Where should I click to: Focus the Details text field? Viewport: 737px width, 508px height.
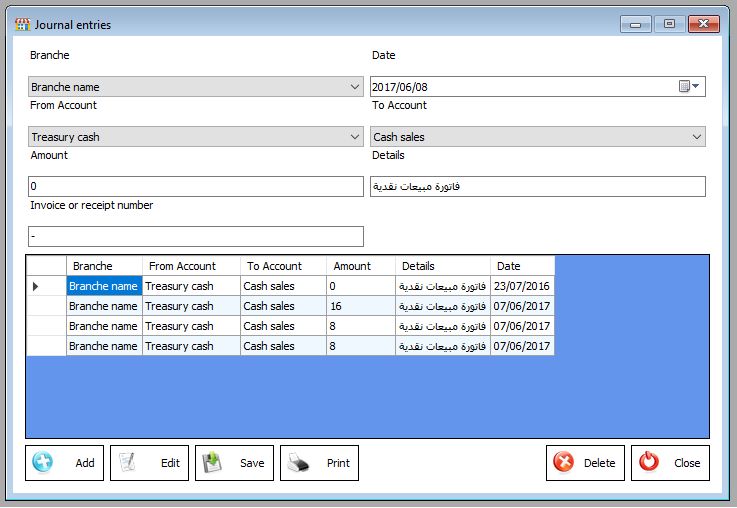click(x=538, y=187)
